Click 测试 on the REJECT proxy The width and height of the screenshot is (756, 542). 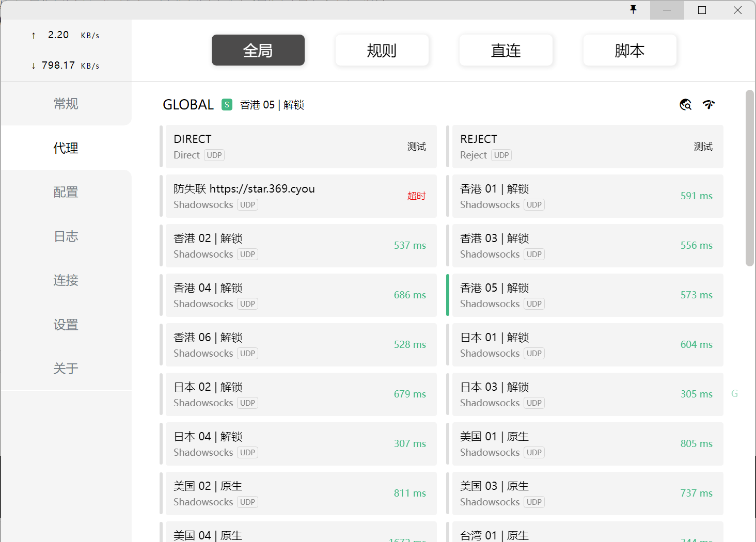click(703, 147)
